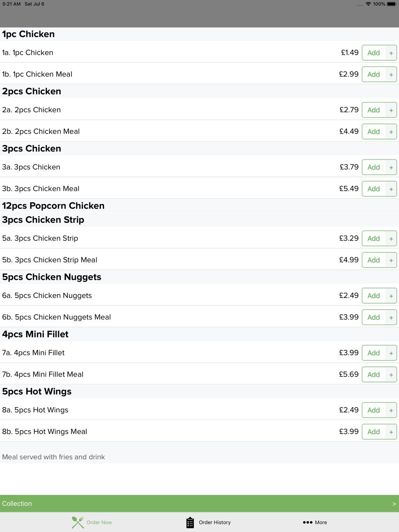Tap plus icon for 1a. 1pc Chicken
The image size is (399, 532).
[x=391, y=53]
